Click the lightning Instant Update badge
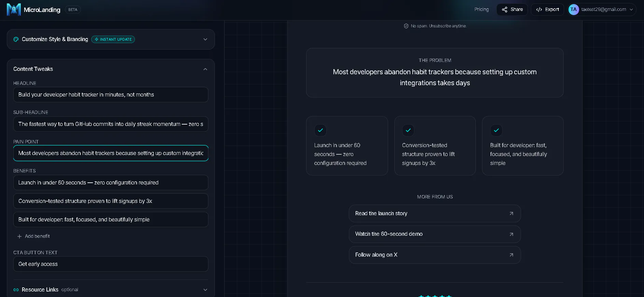The image size is (644, 297). pyautogui.click(x=113, y=39)
